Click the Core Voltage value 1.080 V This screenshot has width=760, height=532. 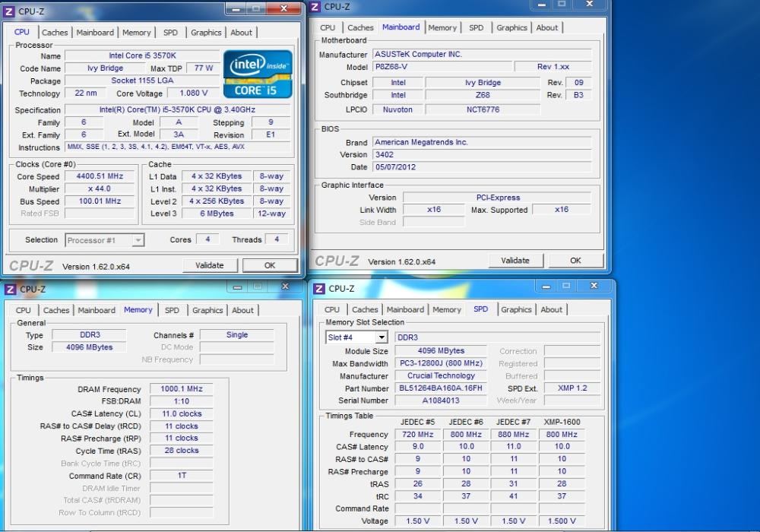[193, 93]
